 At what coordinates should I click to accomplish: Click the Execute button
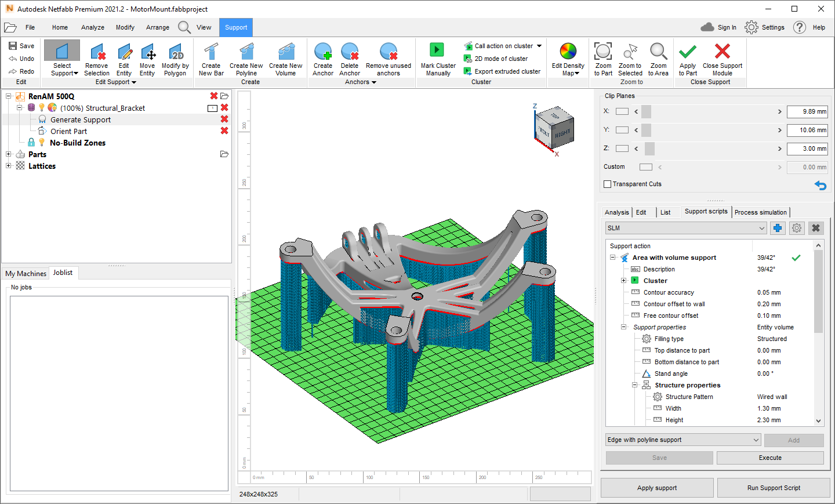770,458
